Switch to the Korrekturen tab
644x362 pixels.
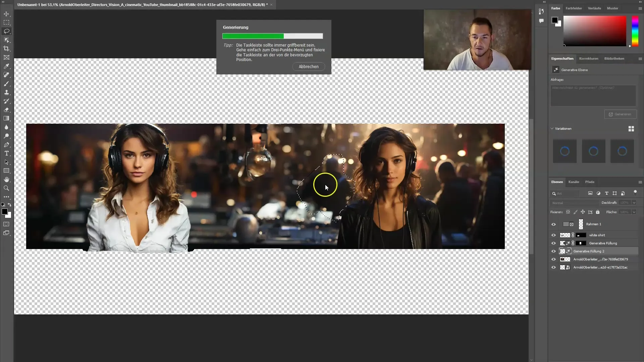(589, 59)
